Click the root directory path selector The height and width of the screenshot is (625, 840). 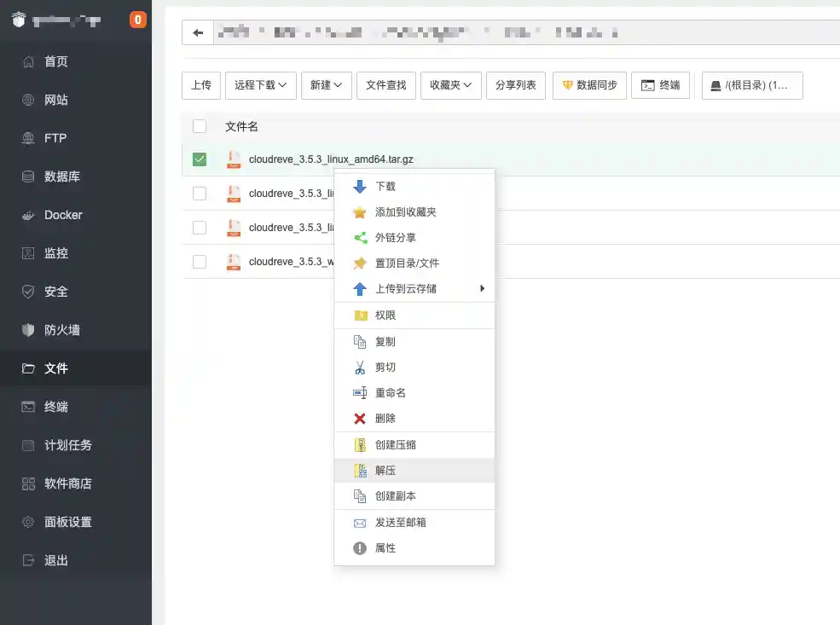tap(751, 85)
